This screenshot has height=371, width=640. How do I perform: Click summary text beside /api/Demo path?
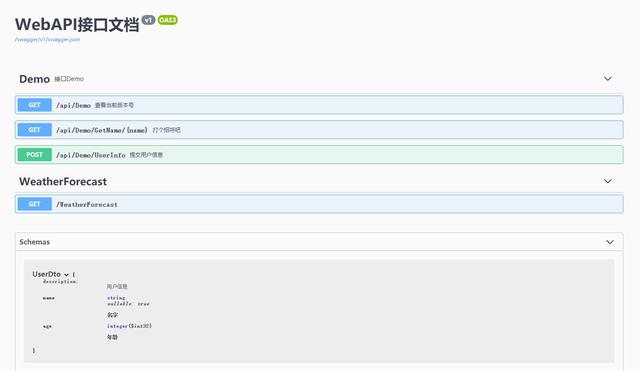pyautogui.click(x=114, y=105)
